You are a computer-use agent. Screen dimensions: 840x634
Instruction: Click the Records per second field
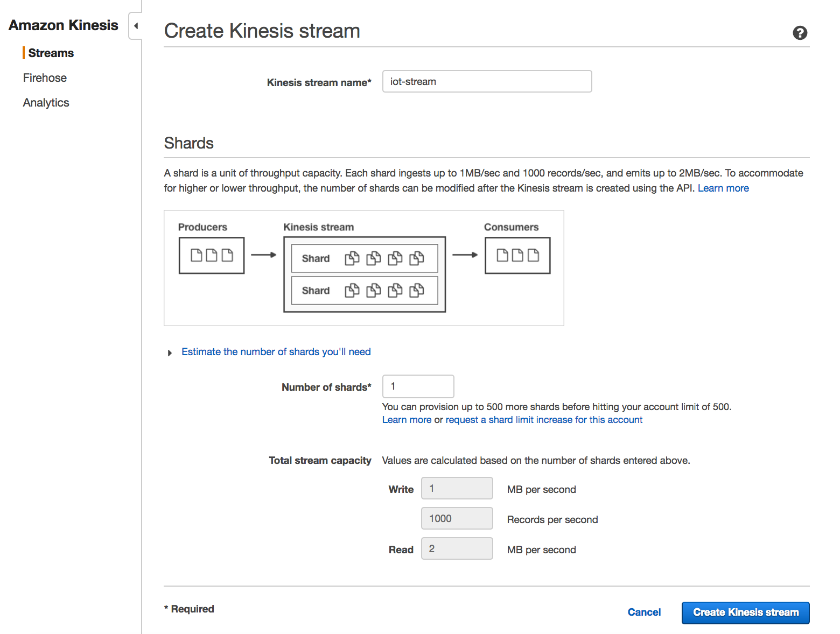click(x=457, y=518)
